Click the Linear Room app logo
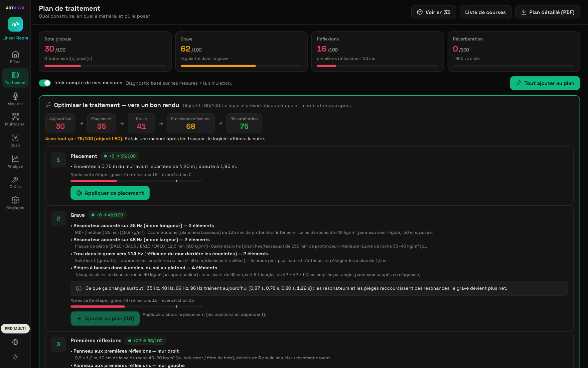 (15, 24)
